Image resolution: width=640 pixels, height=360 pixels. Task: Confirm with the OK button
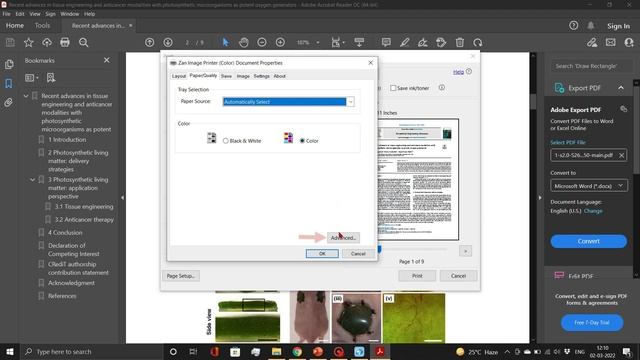coord(322,253)
